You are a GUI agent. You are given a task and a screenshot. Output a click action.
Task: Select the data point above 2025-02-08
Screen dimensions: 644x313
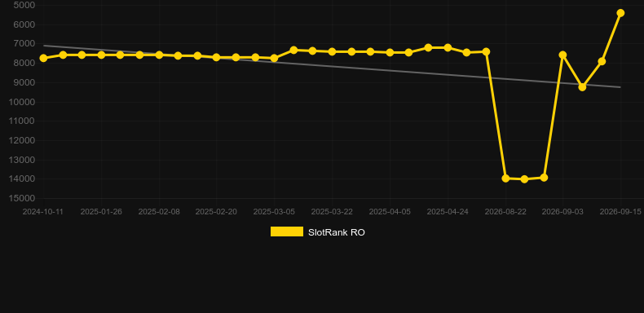(x=159, y=55)
